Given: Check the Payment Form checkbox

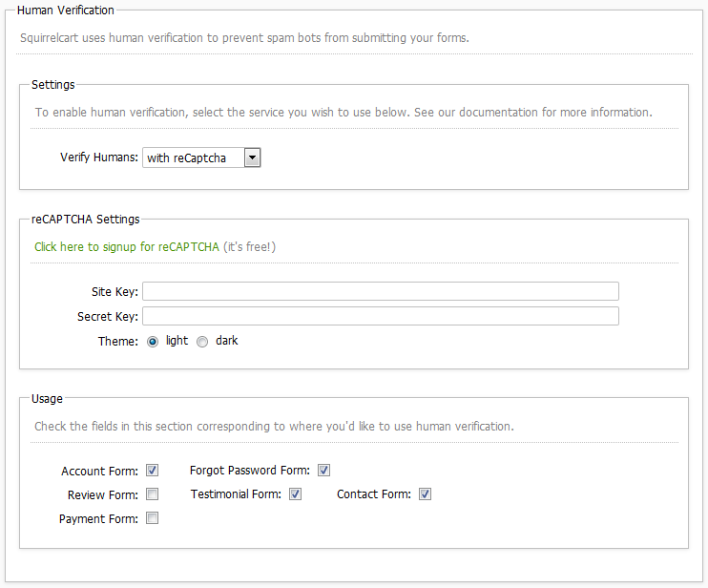Looking at the screenshot, I should [153, 518].
